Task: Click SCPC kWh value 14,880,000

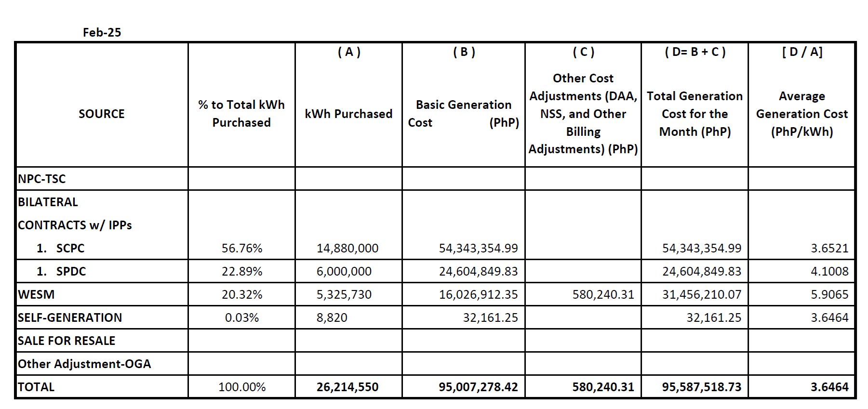Action: tap(347, 248)
